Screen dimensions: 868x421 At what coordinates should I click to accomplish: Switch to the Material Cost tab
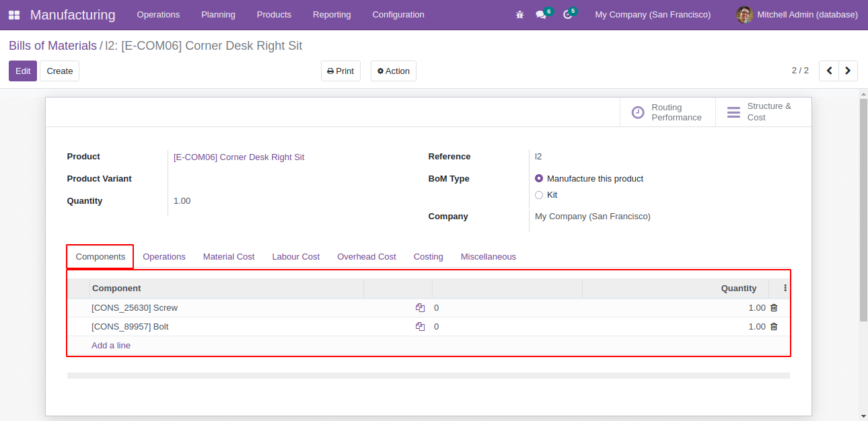[x=229, y=257]
